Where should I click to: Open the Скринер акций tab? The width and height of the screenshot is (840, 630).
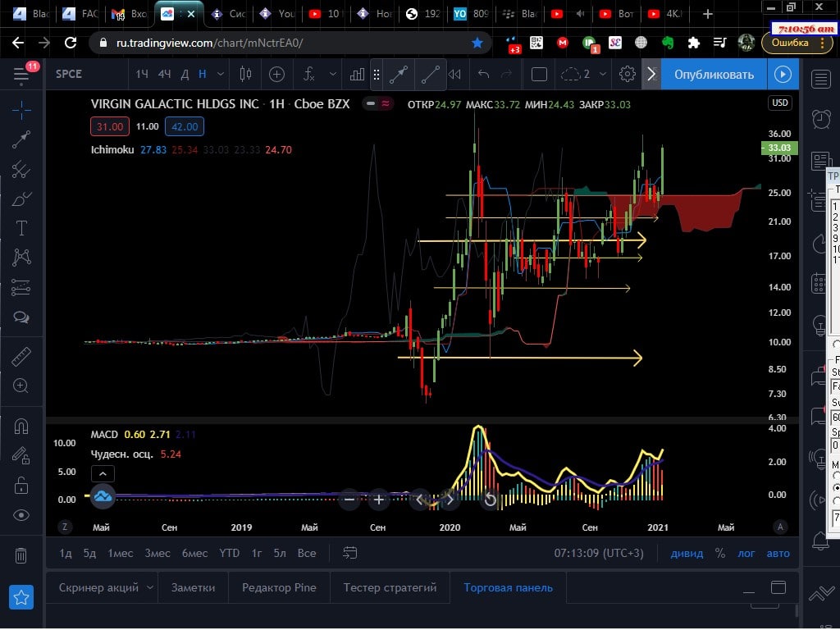coord(98,587)
